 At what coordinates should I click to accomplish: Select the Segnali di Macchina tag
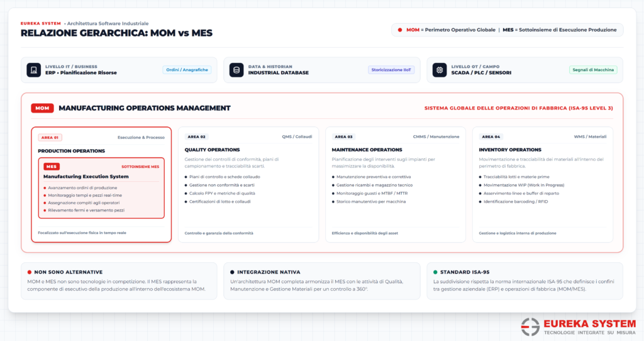click(x=593, y=70)
